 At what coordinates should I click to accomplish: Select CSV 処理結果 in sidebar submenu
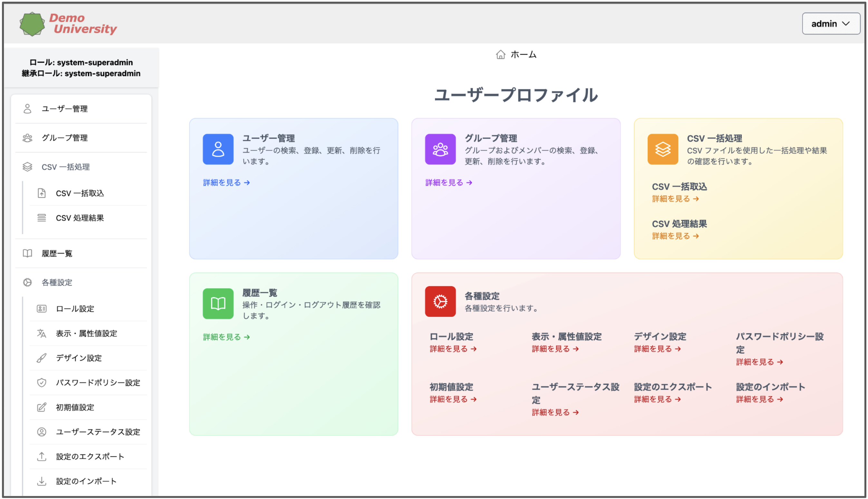click(x=80, y=218)
